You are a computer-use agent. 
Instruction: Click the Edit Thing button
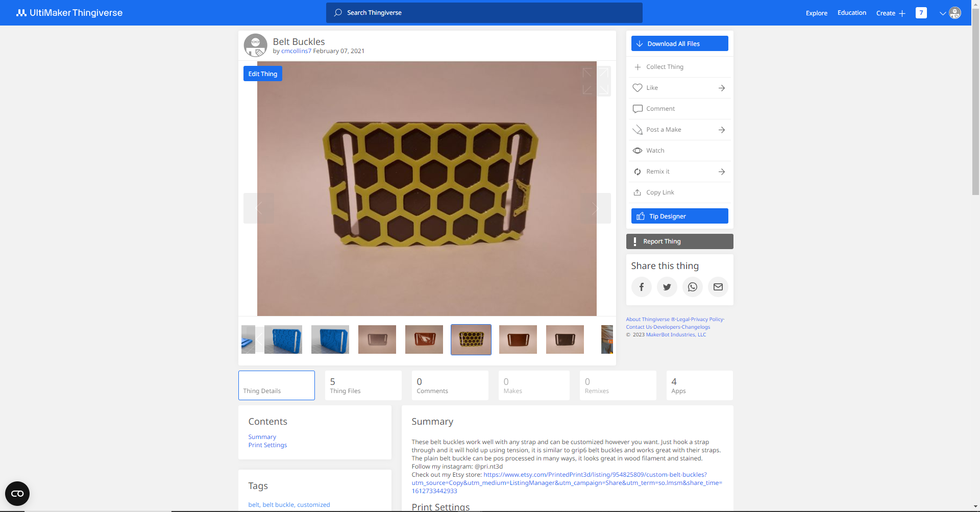pyautogui.click(x=263, y=74)
